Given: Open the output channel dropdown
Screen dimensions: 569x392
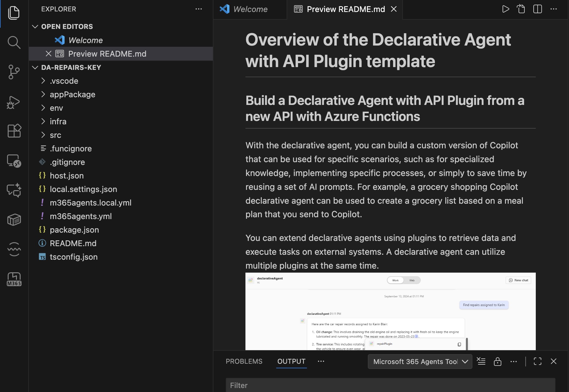Looking at the screenshot, I should tap(420, 362).
